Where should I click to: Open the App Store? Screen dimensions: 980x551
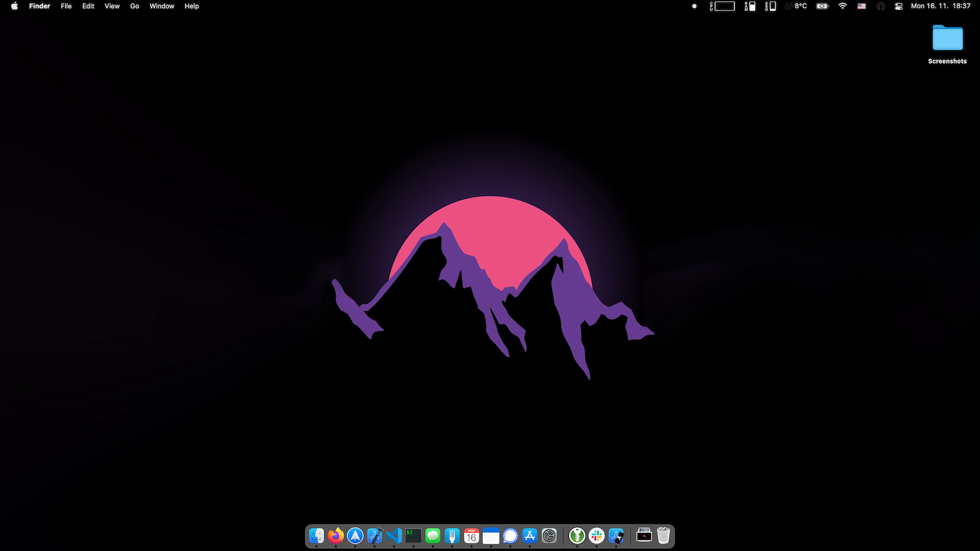tap(529, 536)
